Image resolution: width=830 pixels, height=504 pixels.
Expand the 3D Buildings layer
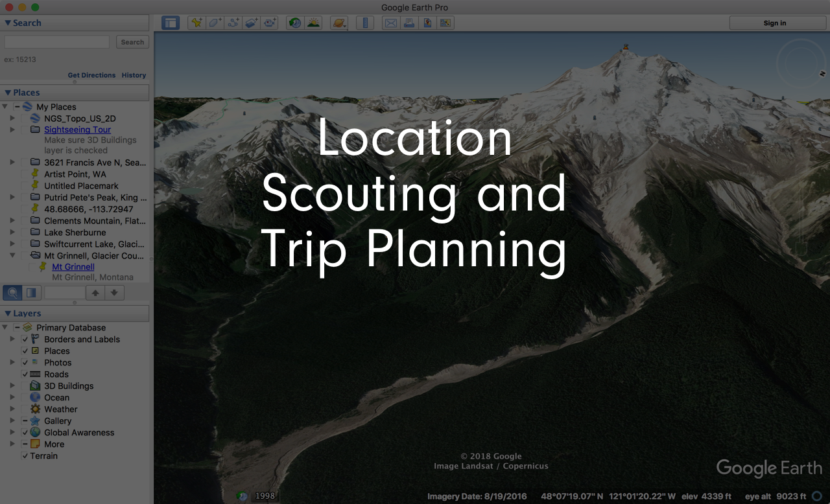(12, 386)
